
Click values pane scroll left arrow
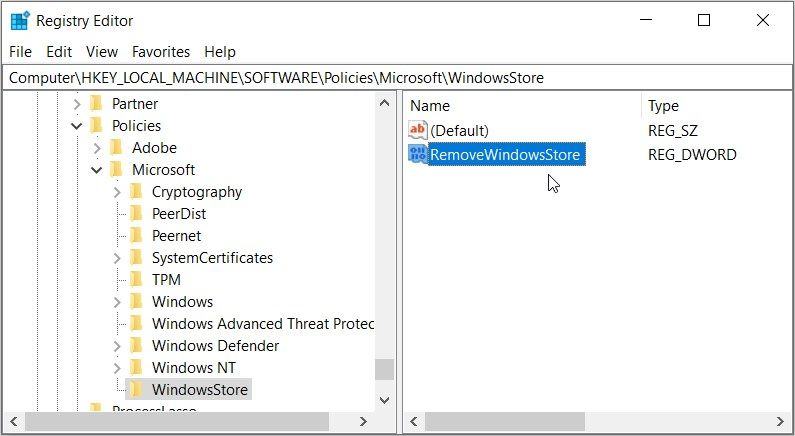click(x=414, y=421)
